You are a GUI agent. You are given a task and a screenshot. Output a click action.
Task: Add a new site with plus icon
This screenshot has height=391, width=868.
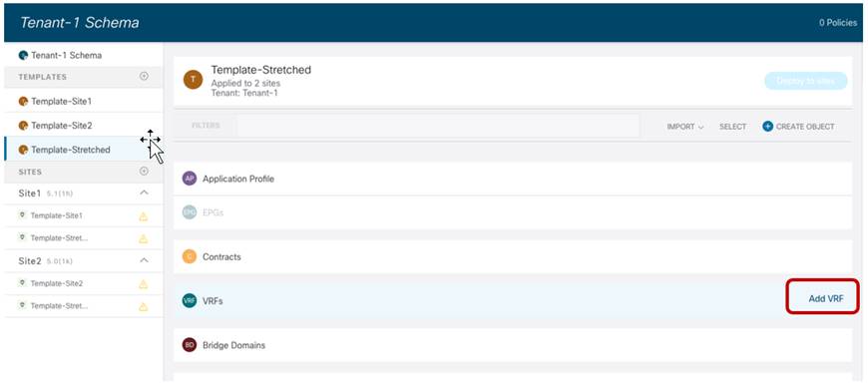tap(144, 172)
